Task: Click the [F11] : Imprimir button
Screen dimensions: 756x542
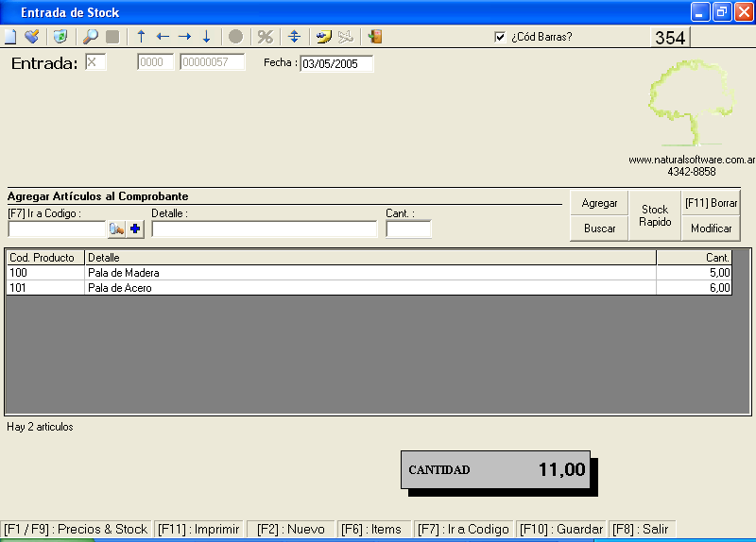Action: [x=198, y=529]
